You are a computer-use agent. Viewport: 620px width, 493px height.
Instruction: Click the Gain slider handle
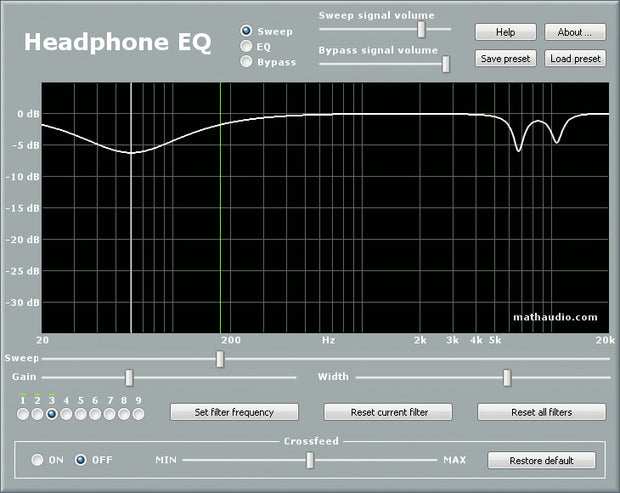pos(129,378)
